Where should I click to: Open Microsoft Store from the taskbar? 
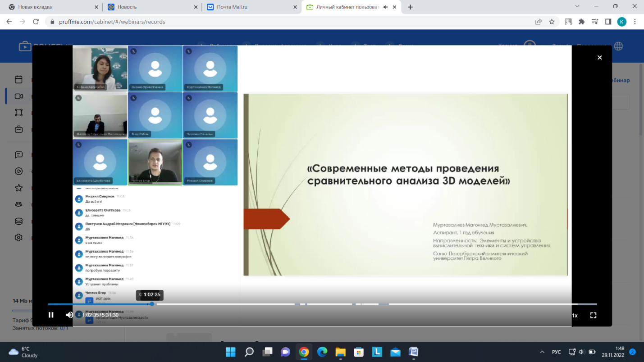359,352
